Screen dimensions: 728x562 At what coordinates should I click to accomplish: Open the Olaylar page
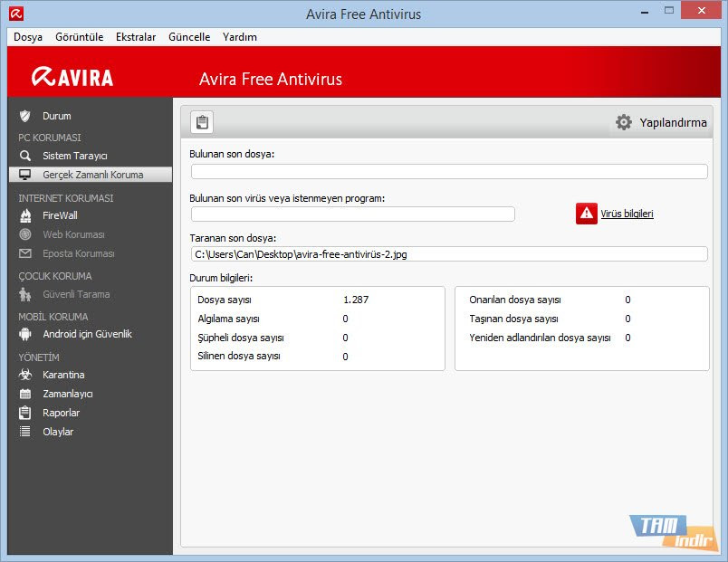click(x=58, y=432)
